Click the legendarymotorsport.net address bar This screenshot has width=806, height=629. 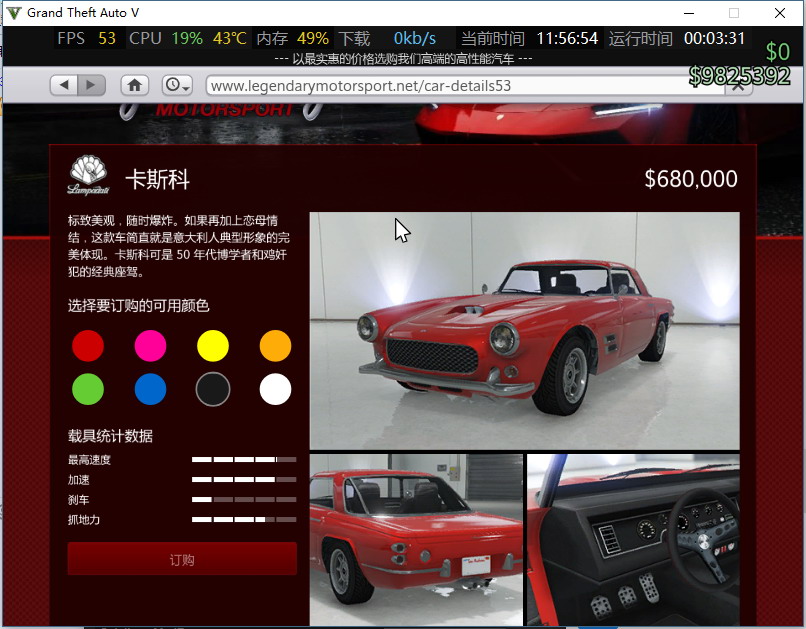(x=465, y=85)
